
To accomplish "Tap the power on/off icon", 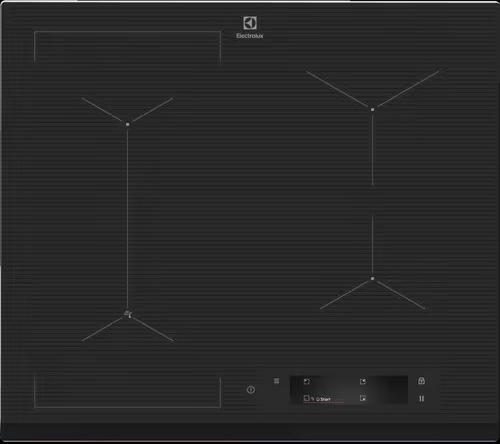I will coord(251,390).
